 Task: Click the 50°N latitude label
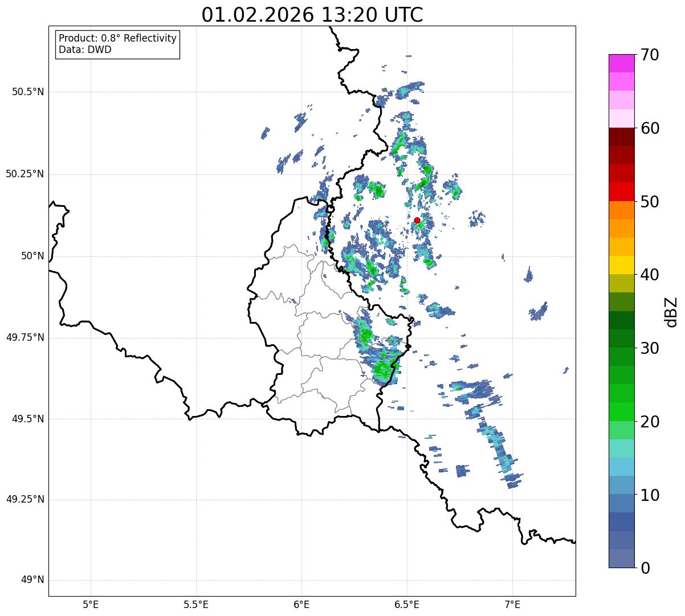32,256
